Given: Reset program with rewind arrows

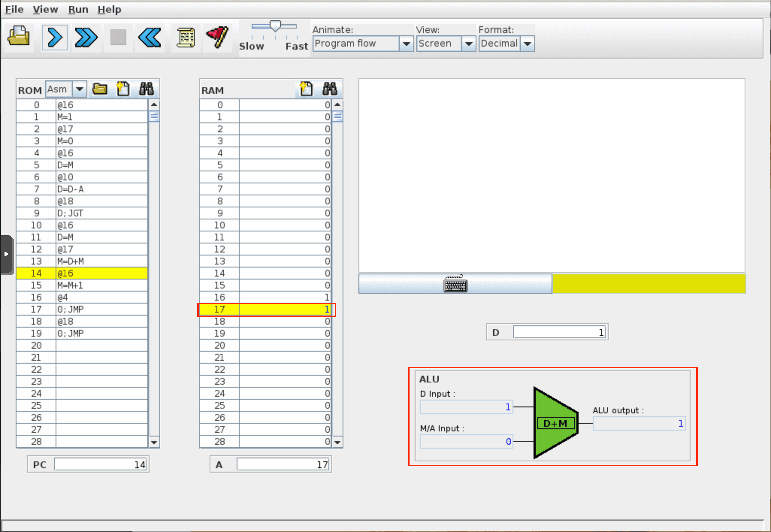Looking at the screenshot, I should 150,37.
